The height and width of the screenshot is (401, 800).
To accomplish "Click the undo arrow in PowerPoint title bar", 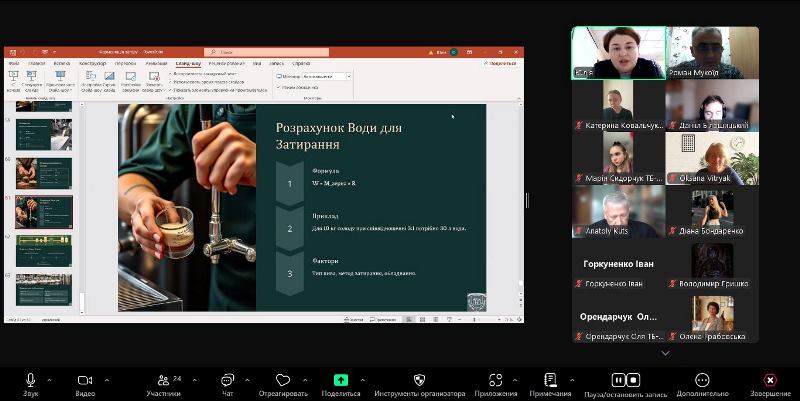I will click(x=23, y=52).
